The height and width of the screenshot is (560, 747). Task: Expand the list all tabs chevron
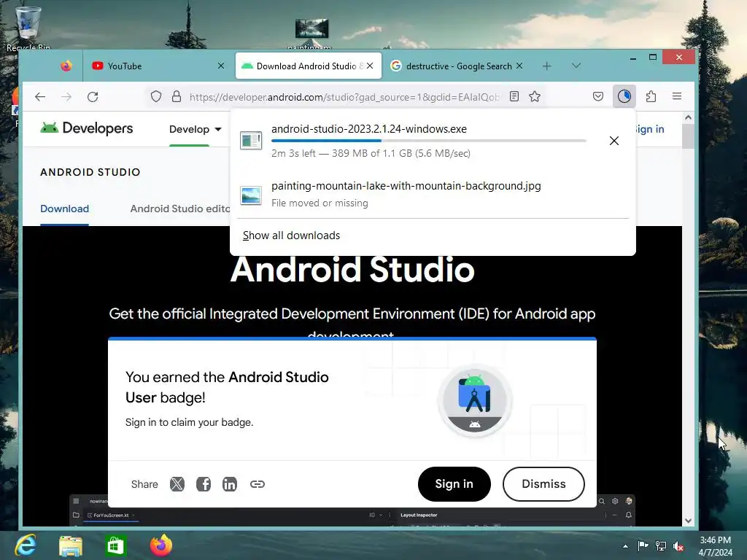[x=576, y=66]
